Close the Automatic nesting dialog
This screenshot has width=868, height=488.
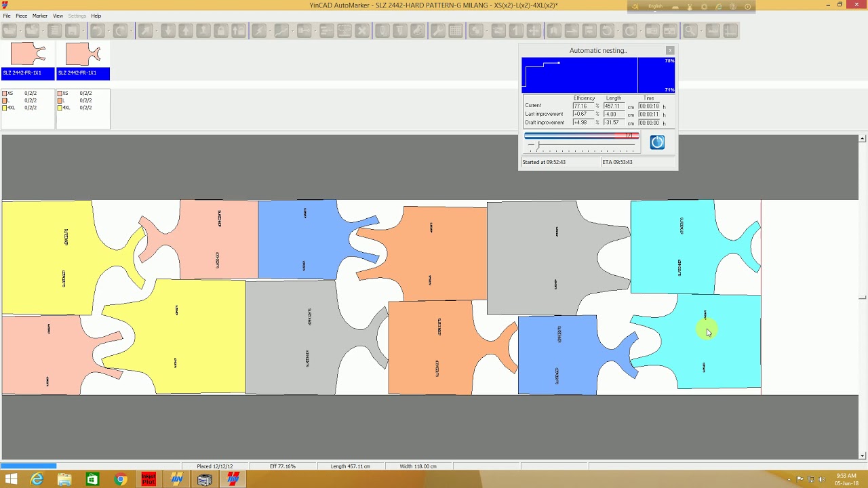point(670,50)
